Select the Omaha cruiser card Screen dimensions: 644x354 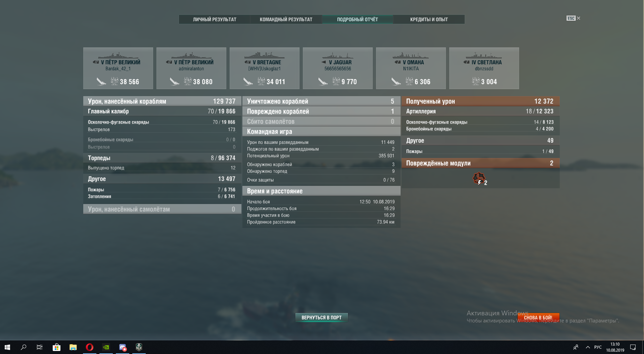[x=411, y=68]
